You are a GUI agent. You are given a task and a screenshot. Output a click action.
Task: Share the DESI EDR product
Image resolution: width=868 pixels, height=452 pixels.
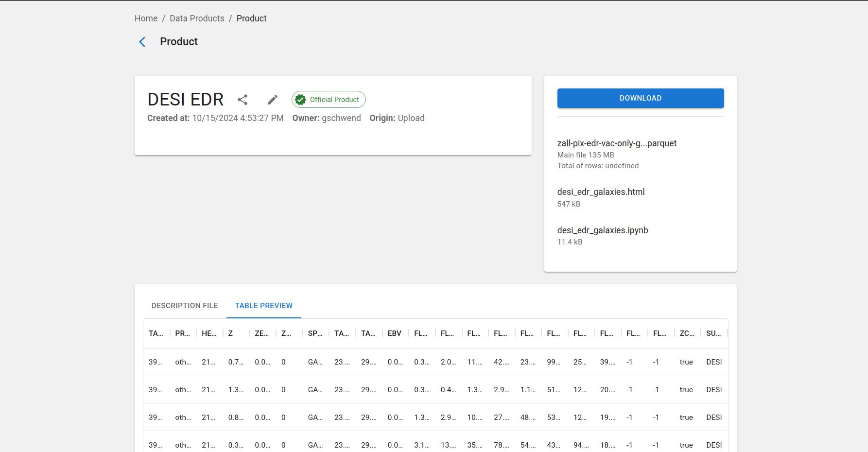pos(243,100)
